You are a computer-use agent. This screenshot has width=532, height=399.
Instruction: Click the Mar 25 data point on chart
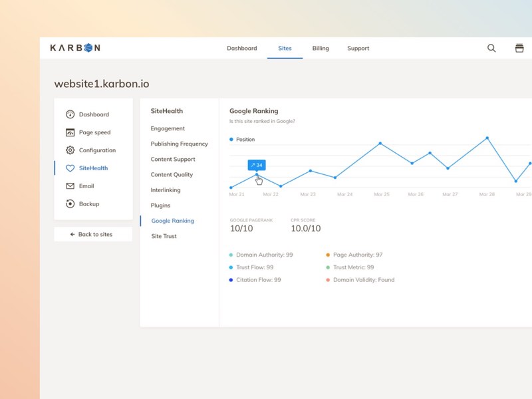(x=380, y=143)
